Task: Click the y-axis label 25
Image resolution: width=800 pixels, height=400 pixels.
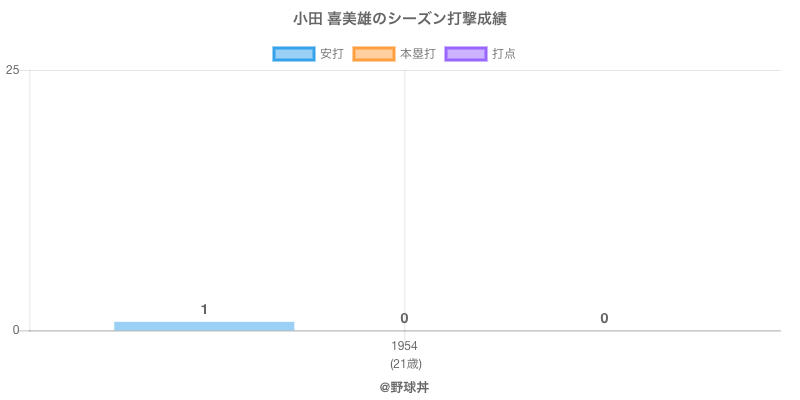Action: click(x=12, y=70)
